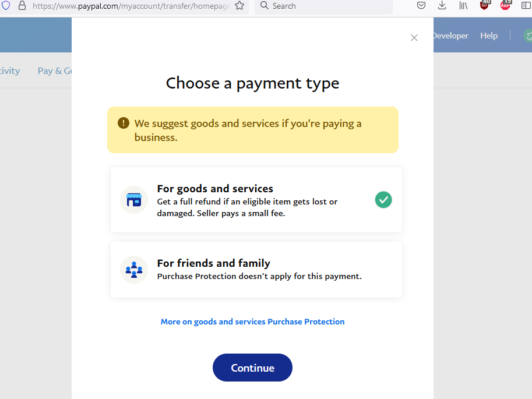Toggle the sidebar view icon

(x=526, y=6)
